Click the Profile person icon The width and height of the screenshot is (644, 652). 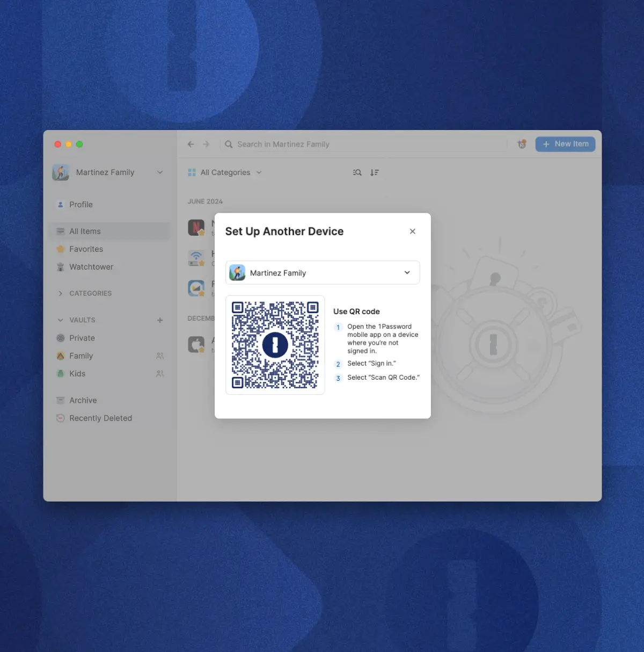click(60, 205)
